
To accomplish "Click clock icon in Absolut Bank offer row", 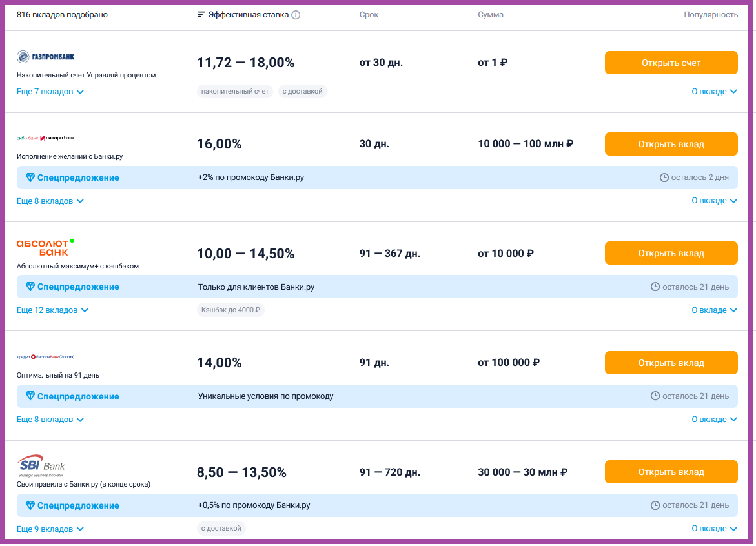I will click(655, 287).
